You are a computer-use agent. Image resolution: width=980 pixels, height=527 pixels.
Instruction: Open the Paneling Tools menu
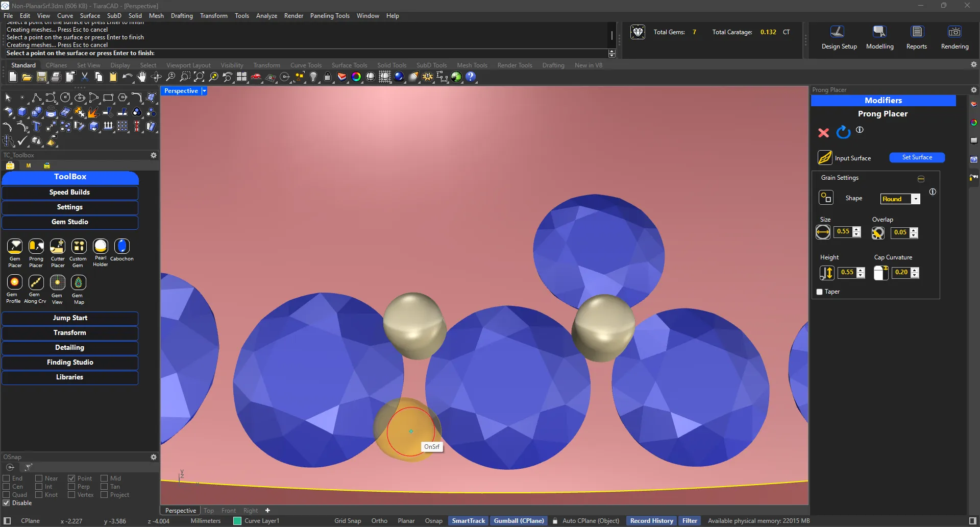[x=329, y=16]
